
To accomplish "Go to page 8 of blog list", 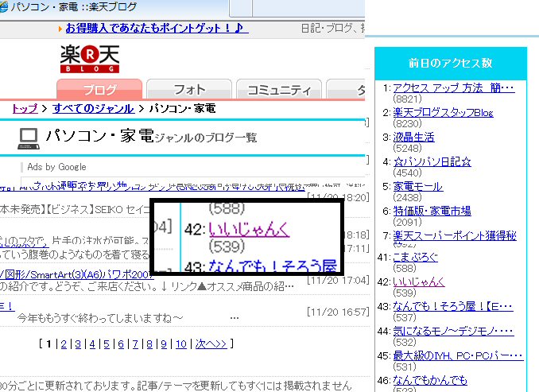I will [x=149, y=343].
